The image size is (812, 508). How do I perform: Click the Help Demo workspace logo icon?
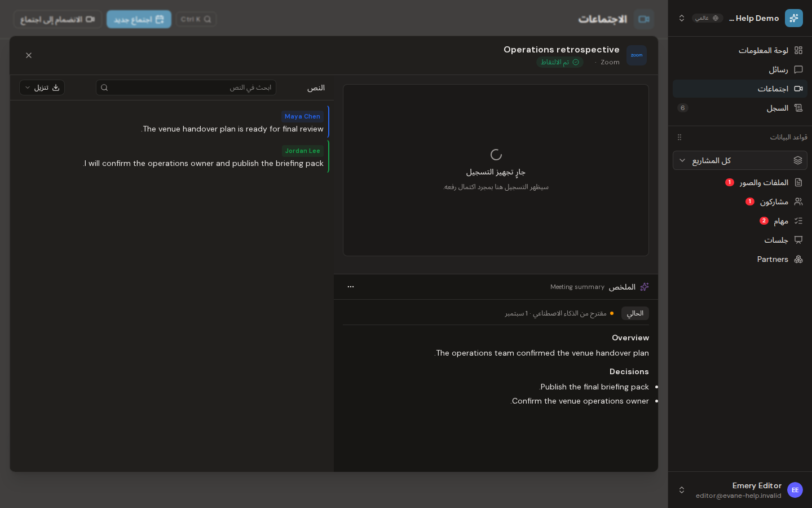pyautogui.click(x=794, y=18)
